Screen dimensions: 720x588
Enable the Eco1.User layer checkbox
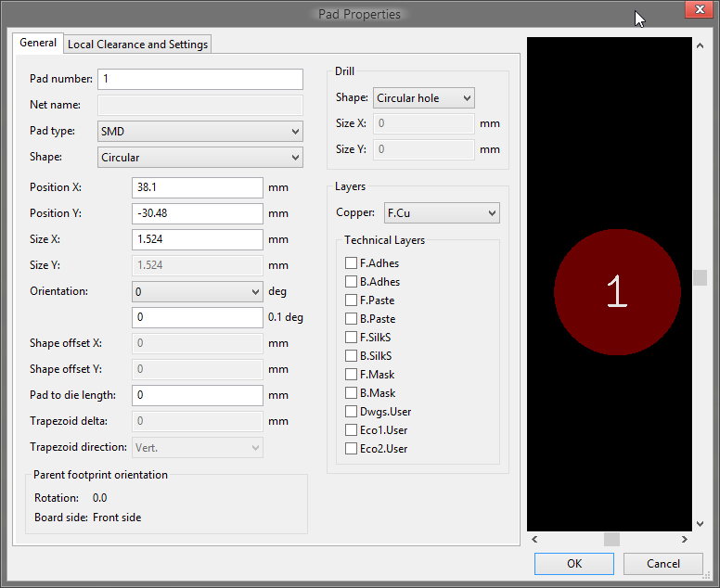[x=351, y=430]
